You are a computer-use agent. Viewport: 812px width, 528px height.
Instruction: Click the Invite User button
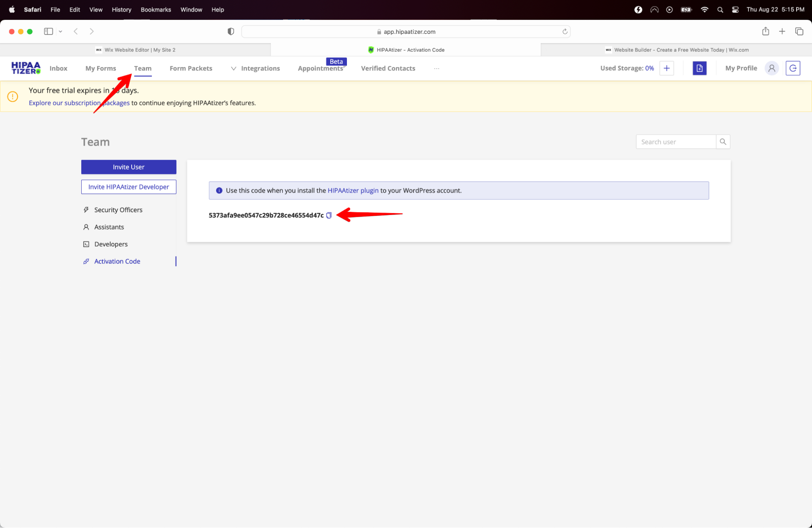point(128,167)
